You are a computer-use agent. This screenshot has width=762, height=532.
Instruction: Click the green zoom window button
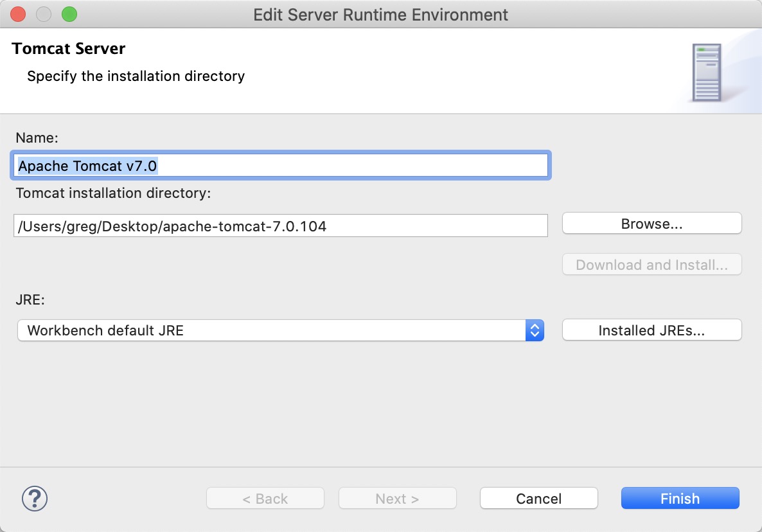[x=69, y=15]
